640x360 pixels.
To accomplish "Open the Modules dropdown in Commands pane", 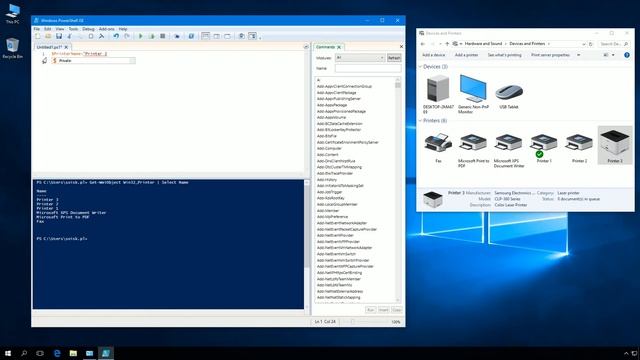I will click(x=360, y=58).
